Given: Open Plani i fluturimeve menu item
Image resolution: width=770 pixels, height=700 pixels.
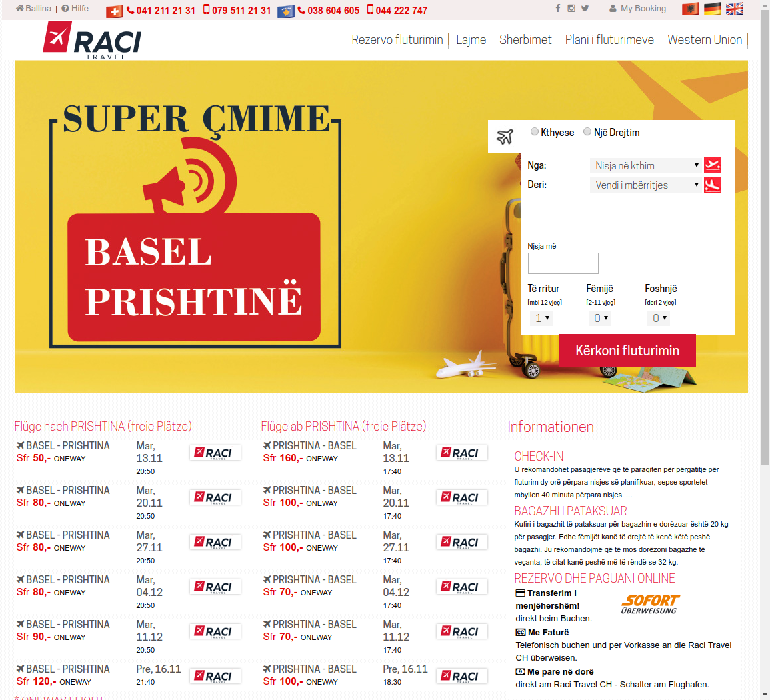Looking at the screenshot, I should tap(609, 40).
